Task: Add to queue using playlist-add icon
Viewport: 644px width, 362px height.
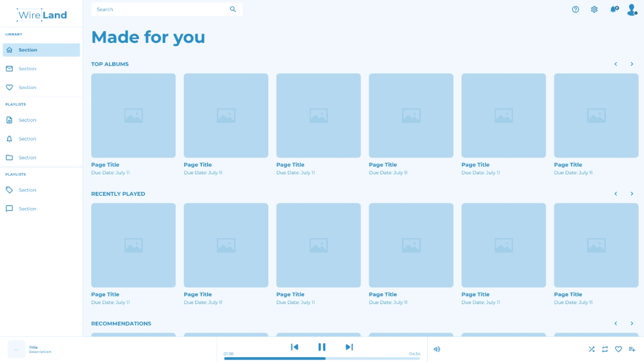Action: pos(632,349)
